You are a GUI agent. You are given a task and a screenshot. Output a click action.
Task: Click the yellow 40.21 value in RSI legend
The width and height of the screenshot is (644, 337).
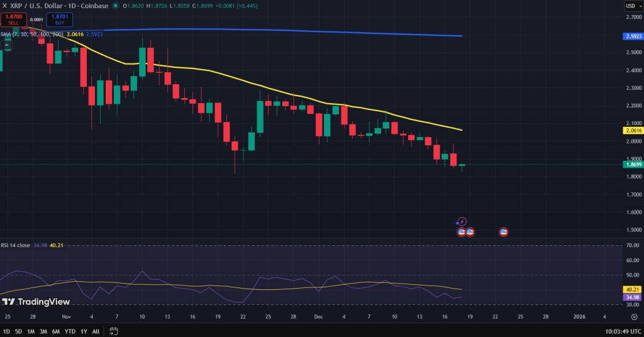[x=56, y=245]
